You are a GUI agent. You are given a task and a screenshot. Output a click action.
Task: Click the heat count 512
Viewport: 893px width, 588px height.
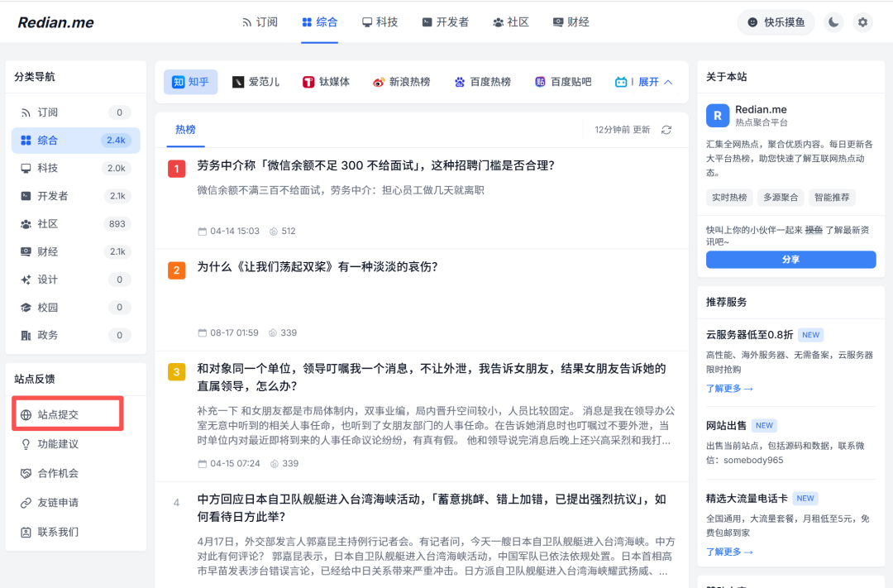283,232
